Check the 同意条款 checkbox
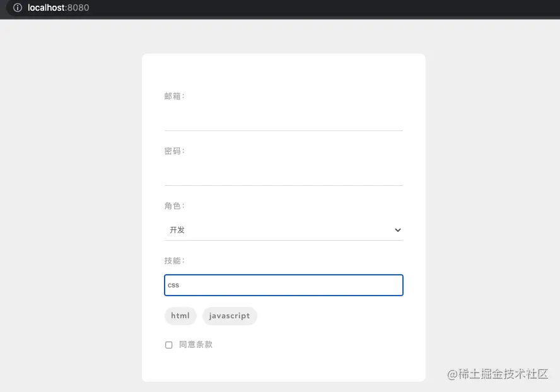 (x=169, y=345)
